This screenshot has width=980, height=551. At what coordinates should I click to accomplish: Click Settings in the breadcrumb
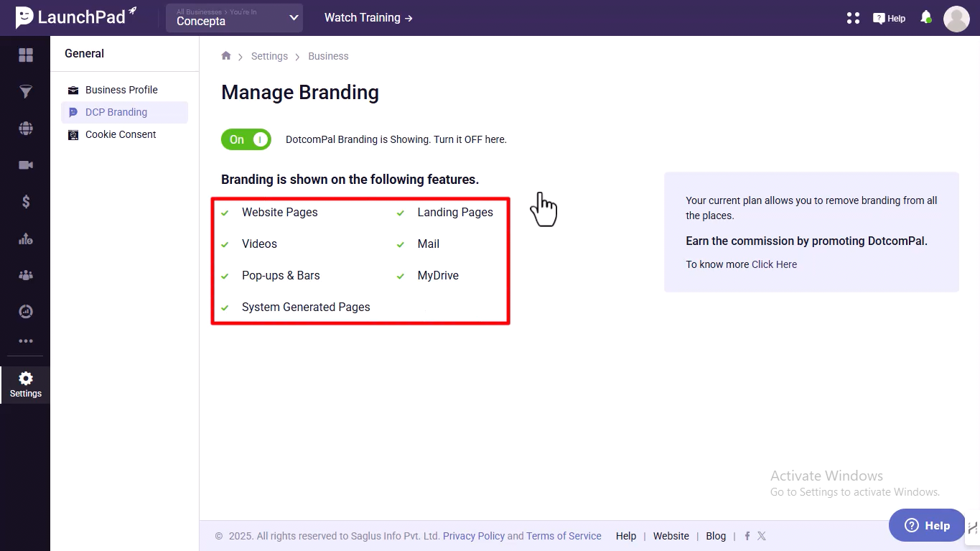269,56
